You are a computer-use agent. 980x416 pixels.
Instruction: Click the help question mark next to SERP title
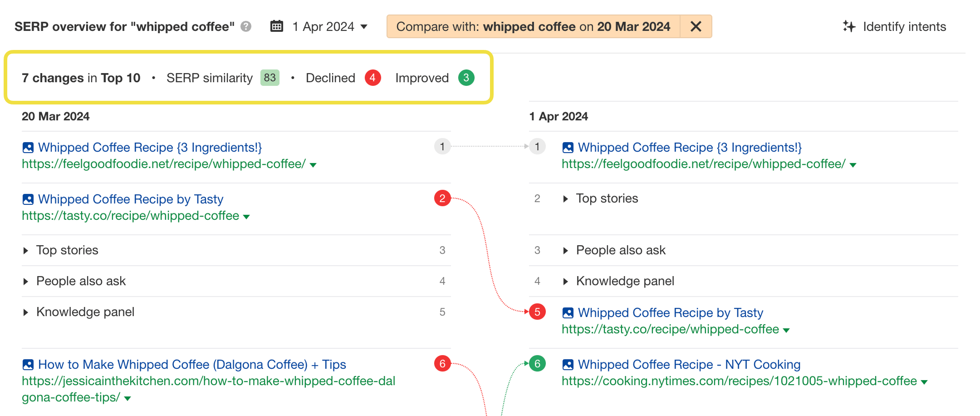(245, 27)
